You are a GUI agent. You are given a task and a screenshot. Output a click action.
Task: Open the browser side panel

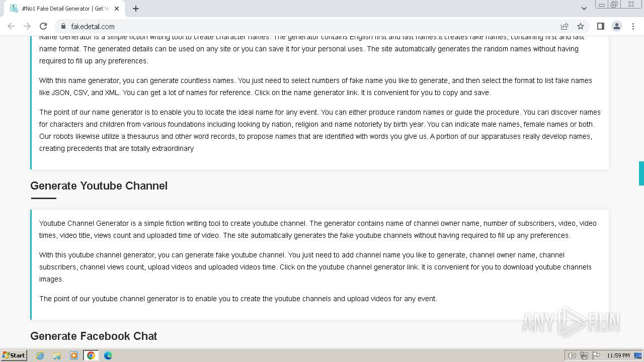tap(600, 26)
